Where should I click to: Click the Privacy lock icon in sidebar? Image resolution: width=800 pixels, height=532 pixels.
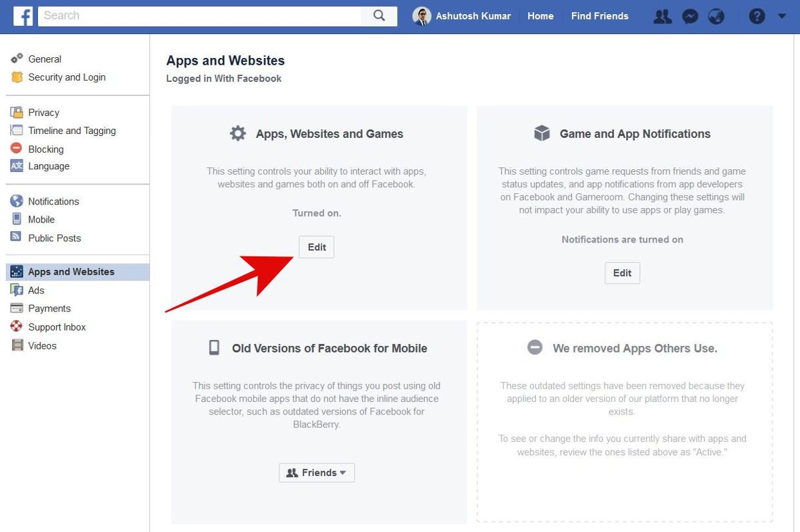(x=17, y=112)
